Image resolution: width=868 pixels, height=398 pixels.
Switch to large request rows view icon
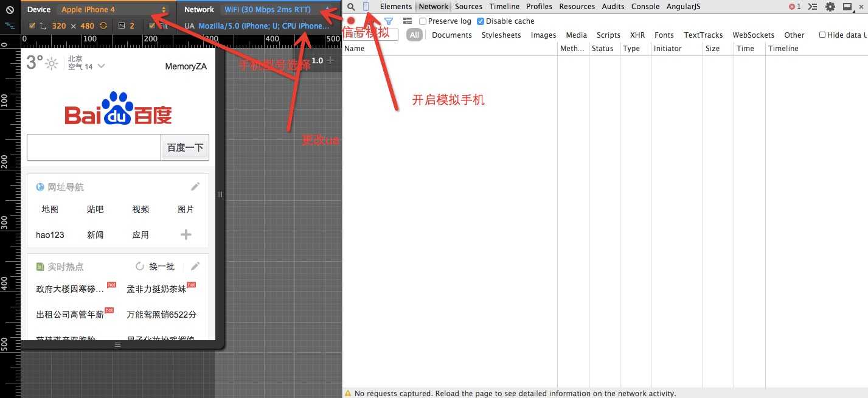click(x=408, y=21)
